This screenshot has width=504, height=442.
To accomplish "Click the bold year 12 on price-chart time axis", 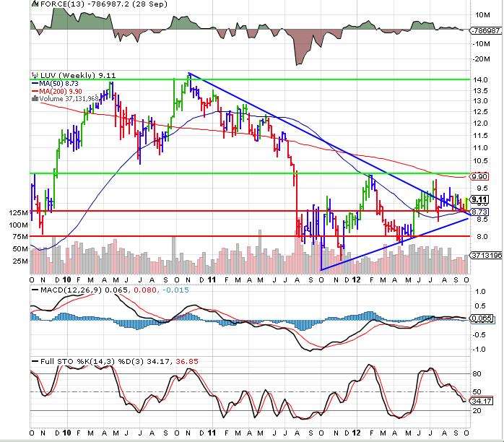I will tap(356, 279).
